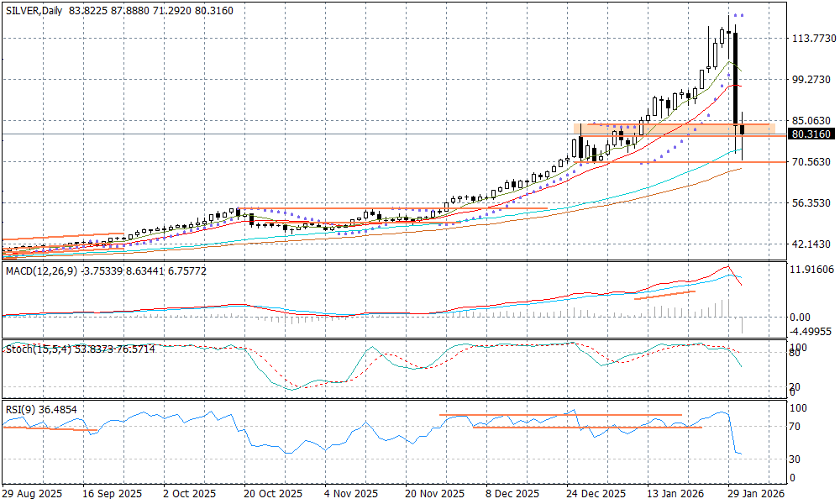The height and width of the screenshot is (504, 840).
Task: Click the 99.2730 price axis level
Action: (811, 80)
